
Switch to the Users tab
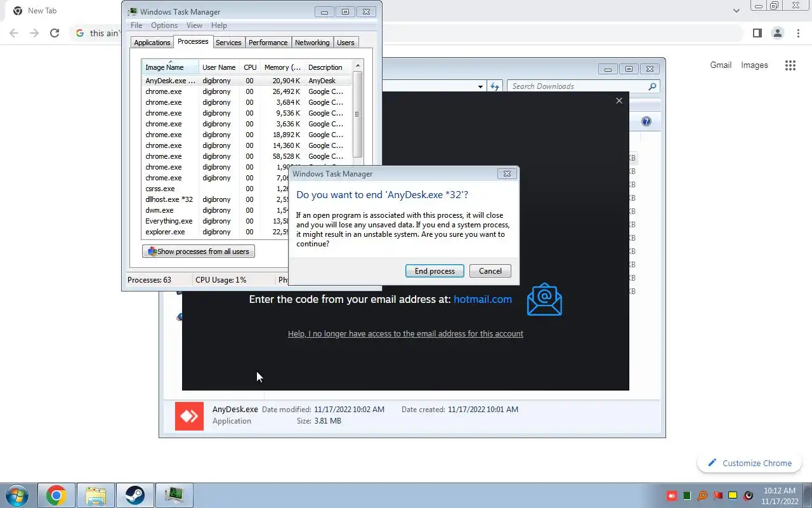tap(346, 43)
